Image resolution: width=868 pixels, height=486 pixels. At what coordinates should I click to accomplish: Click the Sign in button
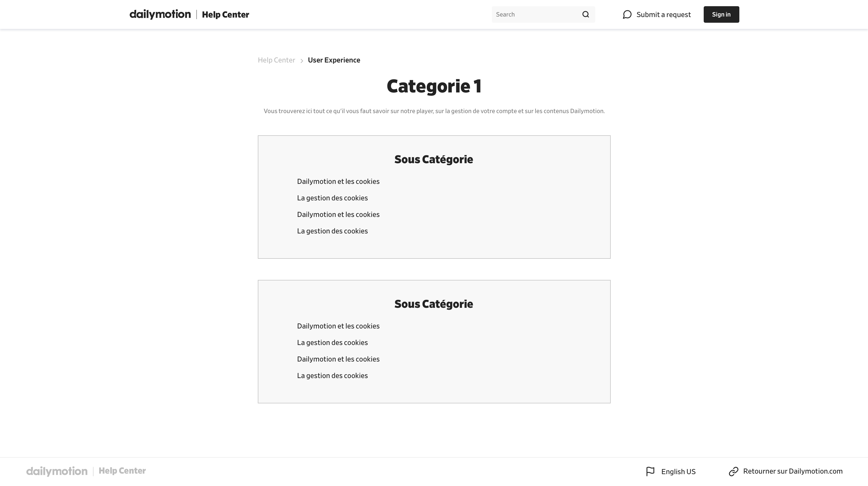[721, 14]
